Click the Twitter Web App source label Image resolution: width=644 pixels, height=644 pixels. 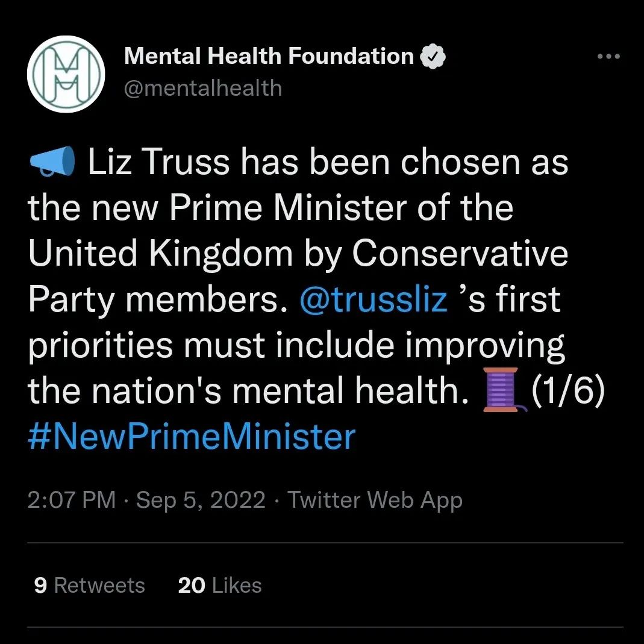pos(375,500)
